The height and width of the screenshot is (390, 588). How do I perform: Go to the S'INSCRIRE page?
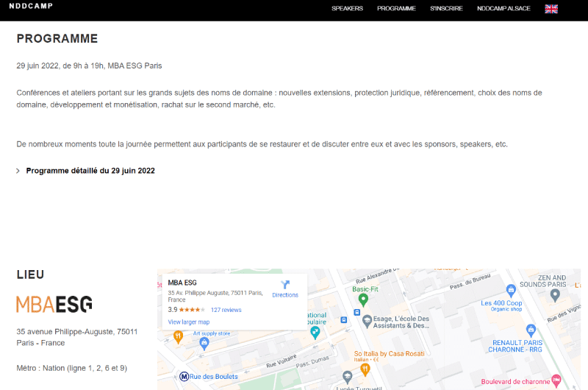(446, 8)
